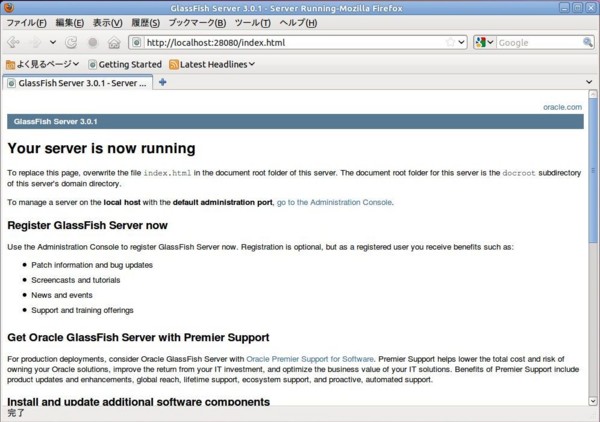Click the Forward navigation arrow
The width and height of the screenshot is (600, 422).
coord(36,42)
